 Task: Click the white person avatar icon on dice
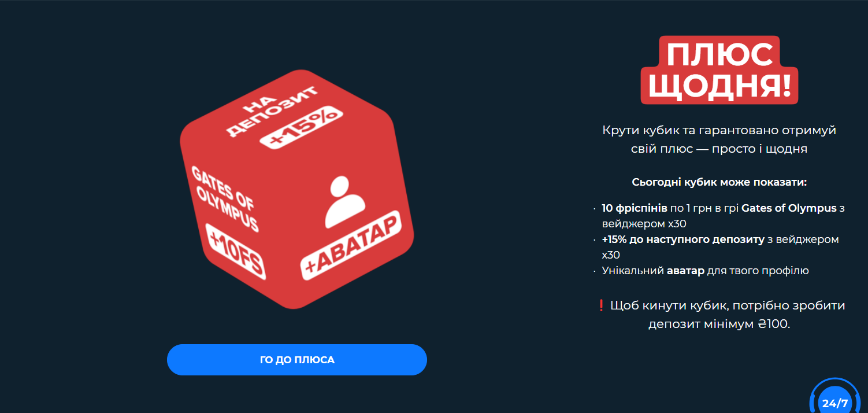click(x=346, y=201)
